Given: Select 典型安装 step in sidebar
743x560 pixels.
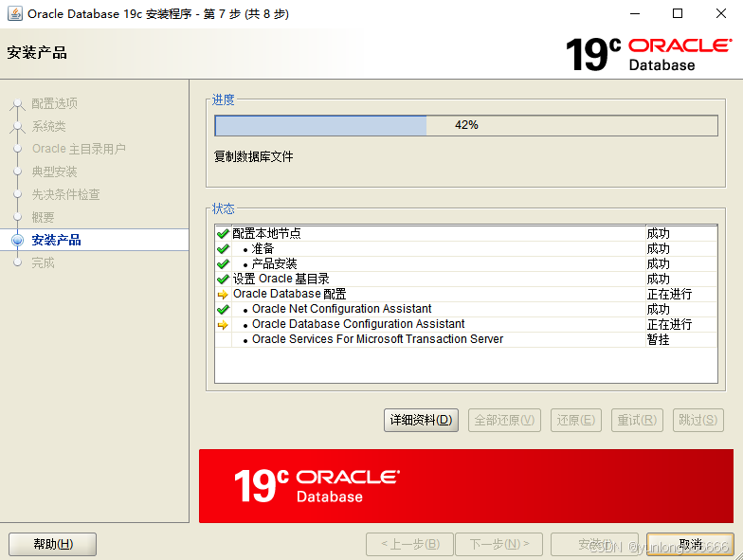Looking at the screenshot, I should click(x=55, y=172).
